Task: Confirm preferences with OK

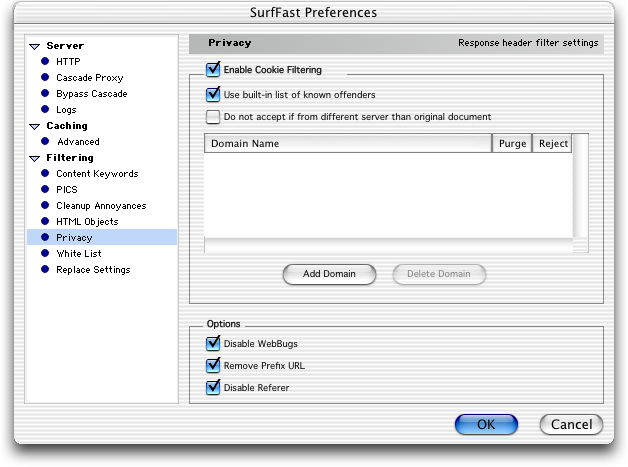Action: [x=486, y=425]
